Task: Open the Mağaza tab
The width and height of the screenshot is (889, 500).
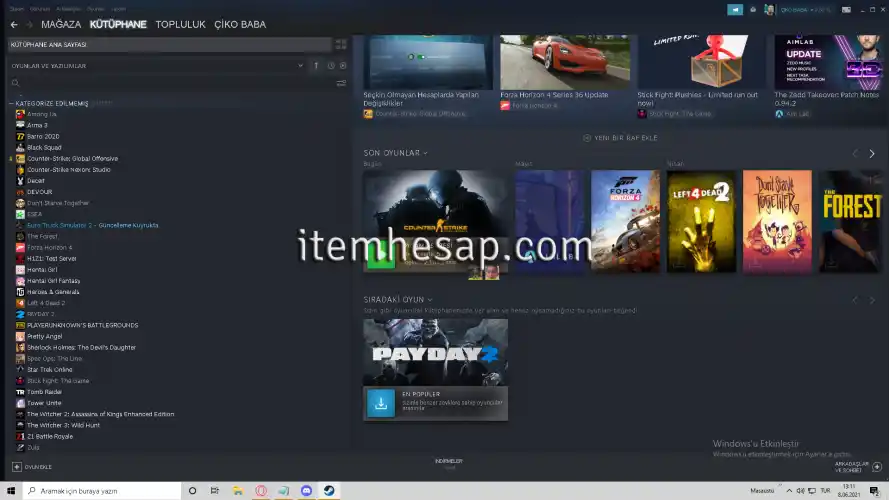Action: pyautogui.click(x=61, y=24)
